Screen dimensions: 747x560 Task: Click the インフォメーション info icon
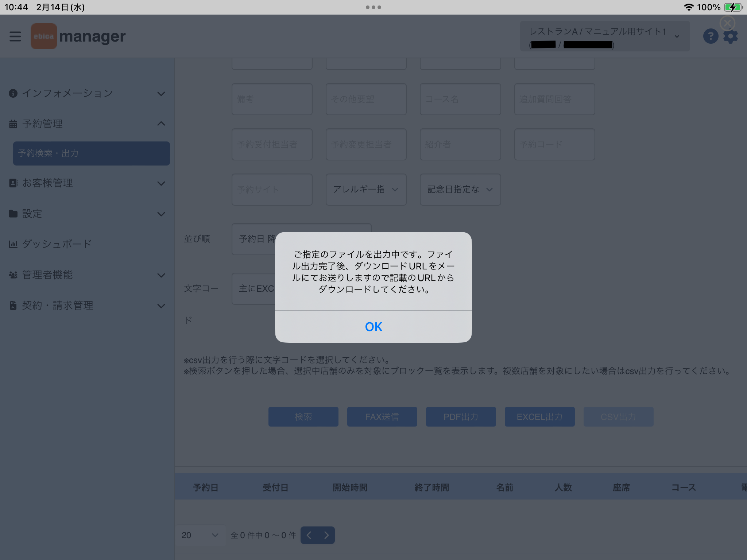point(13,93)
